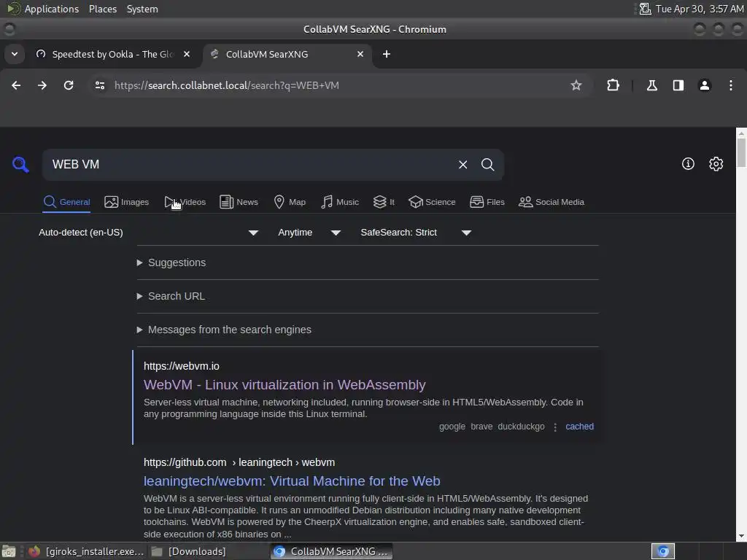Switch to CollabVM SearXNG taskbar button
Viewport: 747px width, 560px height.
click(332, 551)
